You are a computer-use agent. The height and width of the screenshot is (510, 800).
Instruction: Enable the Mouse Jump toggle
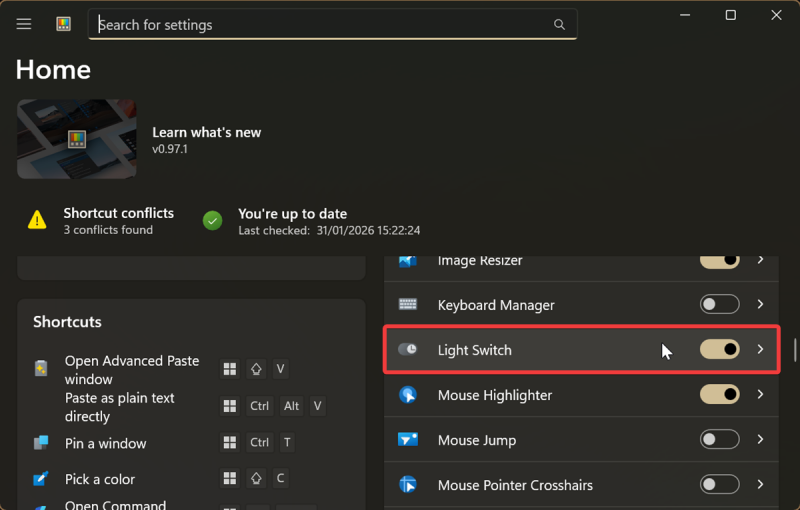(x=720, y=440)
